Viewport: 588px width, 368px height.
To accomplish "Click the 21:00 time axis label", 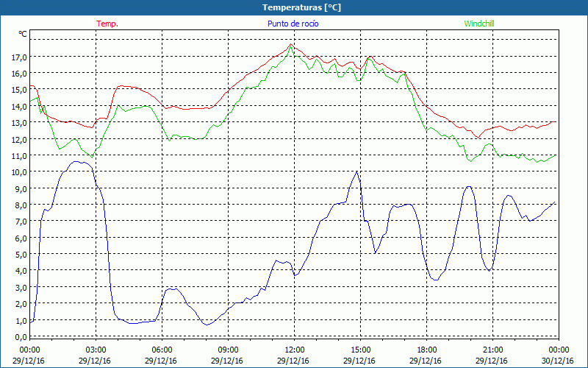I will [492, 350].
